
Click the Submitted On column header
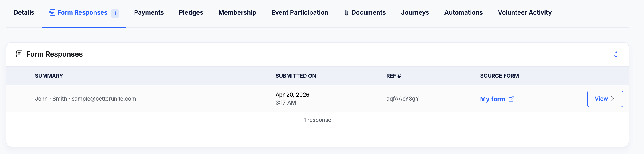[x=296, y=76]
